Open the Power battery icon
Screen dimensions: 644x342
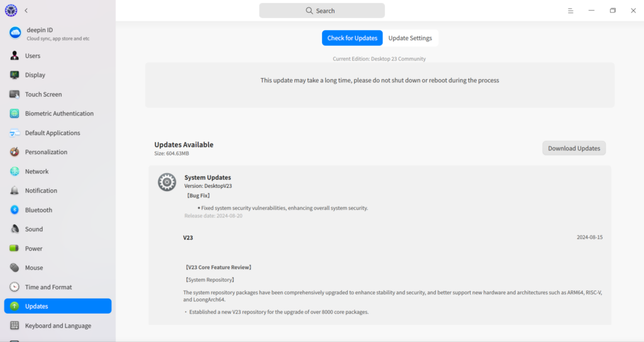click(14, 248)
